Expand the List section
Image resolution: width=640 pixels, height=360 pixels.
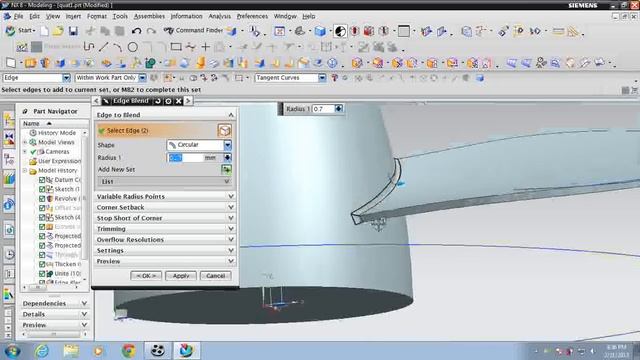pyautogui.click(x=165, y=181)
